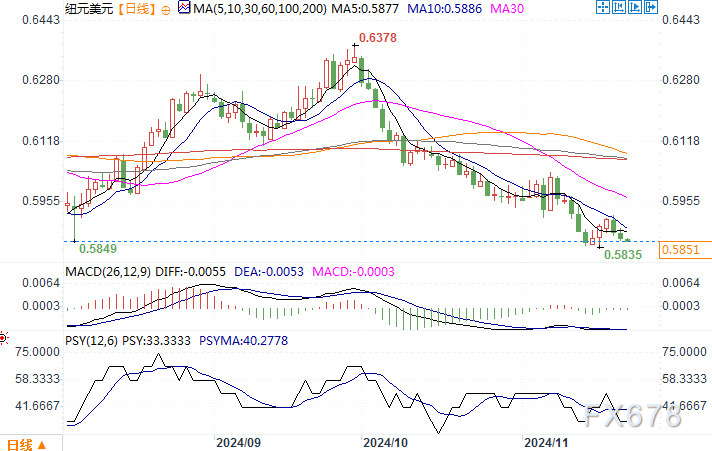Viewport: 712px width, 451px height.
Task: Click the orange triangle beside 日线 at bottom
Action: click(43, 445)
